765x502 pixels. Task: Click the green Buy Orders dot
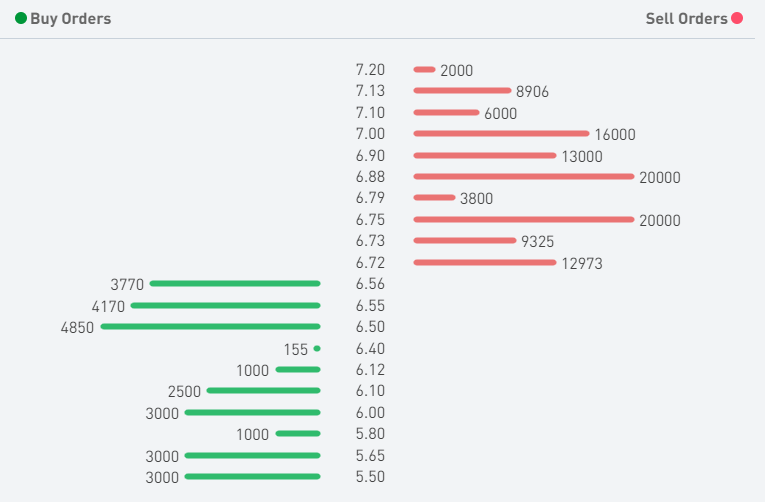[x=21, y=19]
